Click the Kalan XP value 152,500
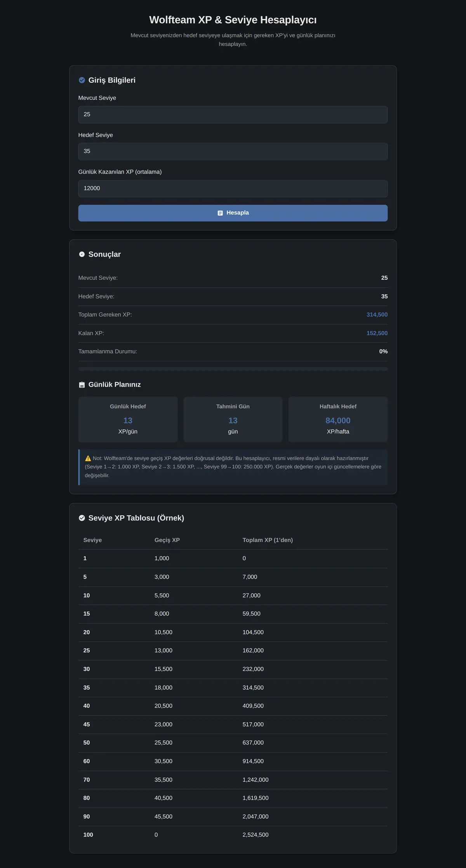This screenshot has height=868, width=466. click(377, 333)
